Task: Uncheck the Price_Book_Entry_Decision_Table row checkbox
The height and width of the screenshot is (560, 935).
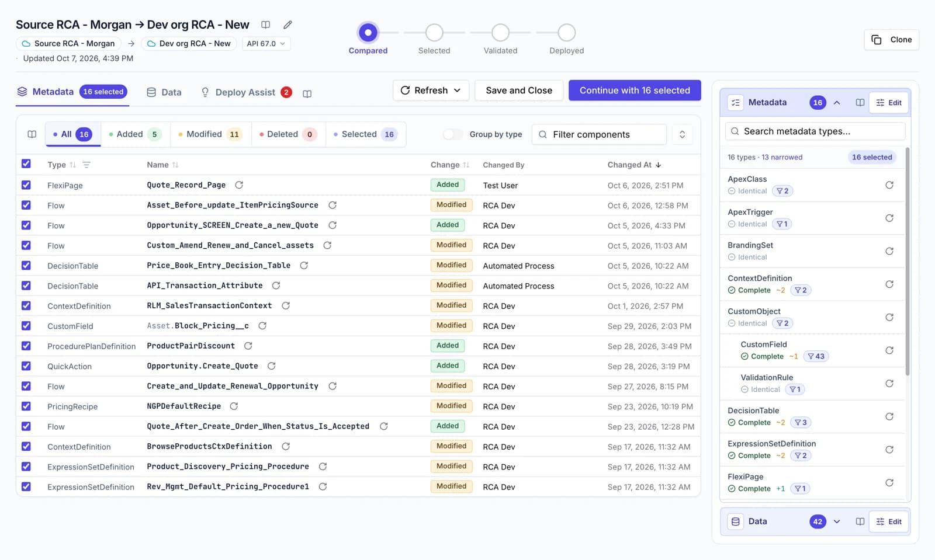Action: (x=26, y=266)
